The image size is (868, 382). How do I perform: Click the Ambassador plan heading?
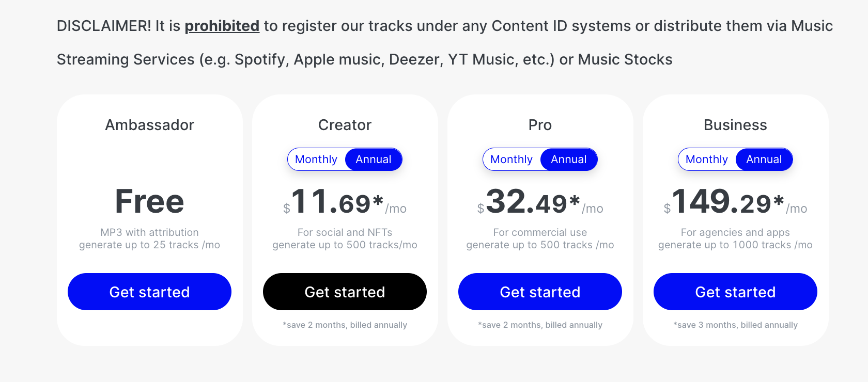click(149, 124)
